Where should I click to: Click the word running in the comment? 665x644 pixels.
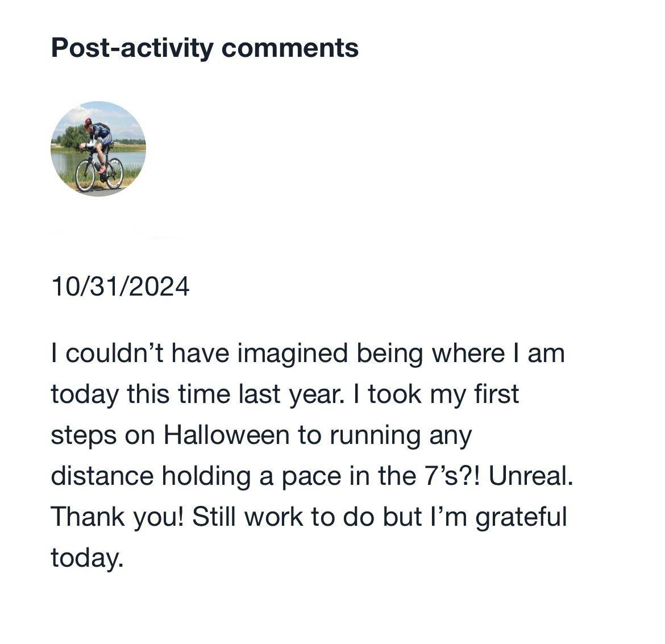pyautogui.click(x=375, y=436)
